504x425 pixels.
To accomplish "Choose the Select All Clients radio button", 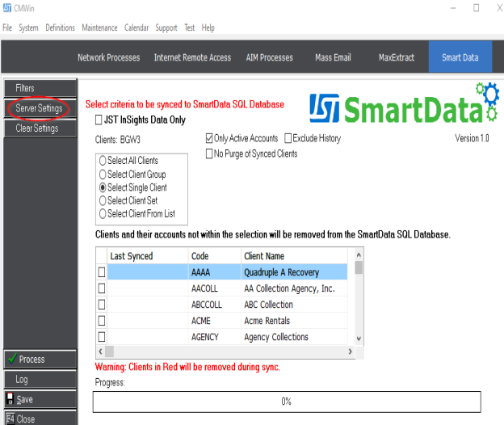I will coord(102,161).
